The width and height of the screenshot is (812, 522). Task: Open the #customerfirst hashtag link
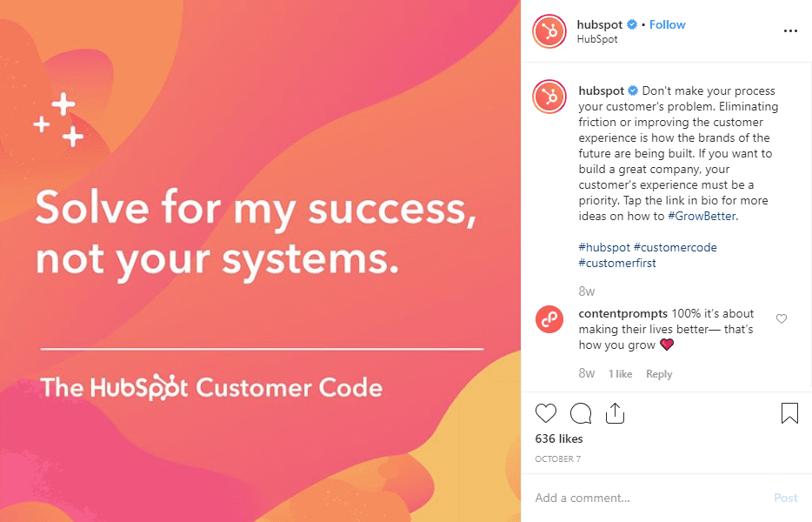[x=616, y=264]
